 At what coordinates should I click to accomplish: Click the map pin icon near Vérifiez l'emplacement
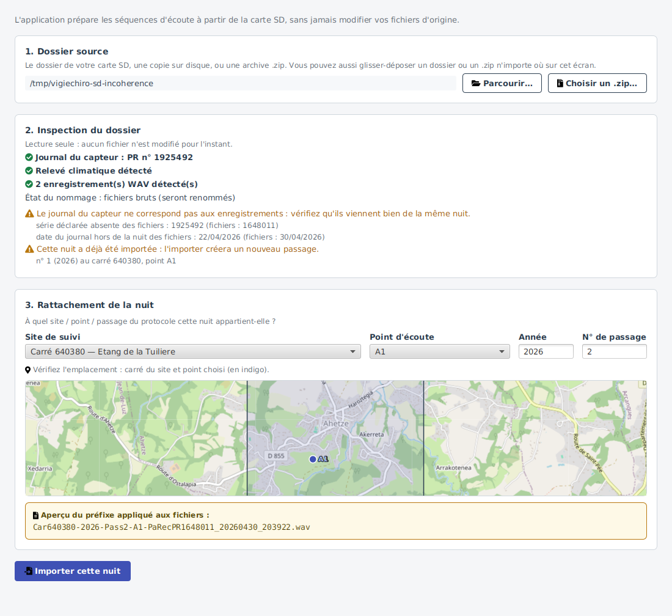[28, 370]
